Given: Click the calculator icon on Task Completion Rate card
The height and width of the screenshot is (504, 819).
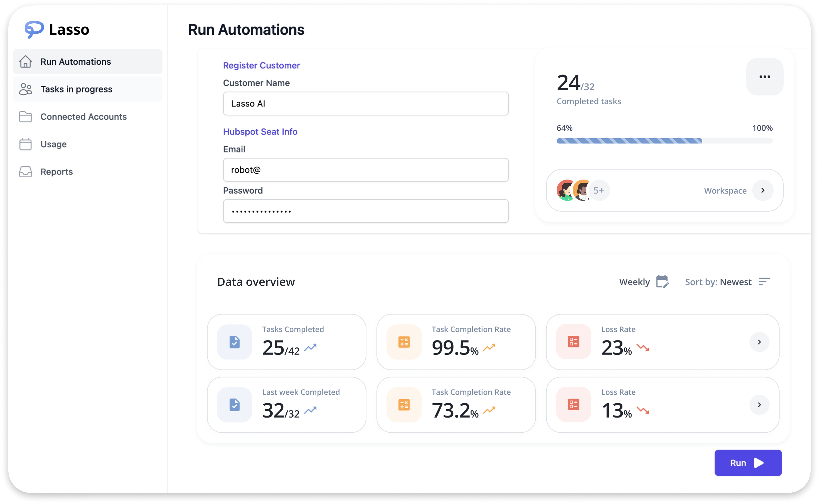Looking at the screenshot, I should pyautogui.click(x=404, y=342).
